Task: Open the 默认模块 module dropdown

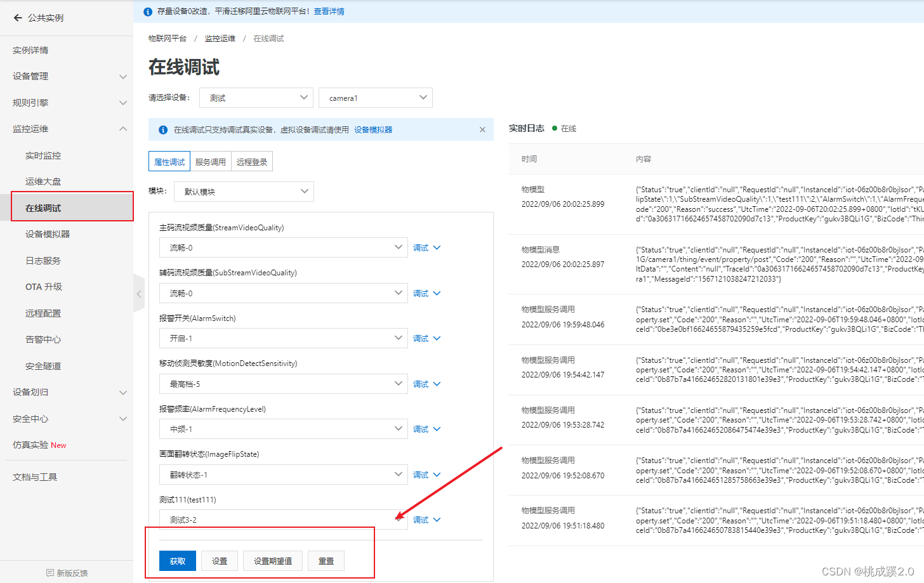Action: click(244, 192)
